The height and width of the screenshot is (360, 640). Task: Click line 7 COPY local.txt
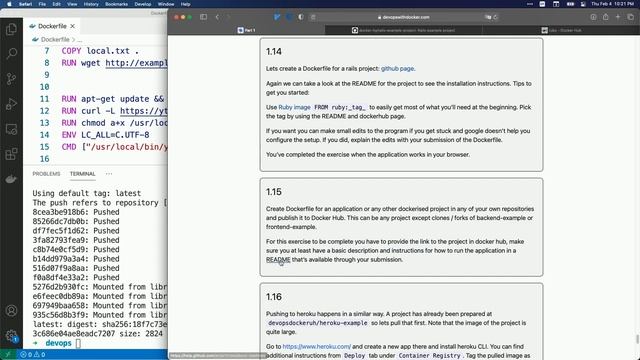pos(100,51)
